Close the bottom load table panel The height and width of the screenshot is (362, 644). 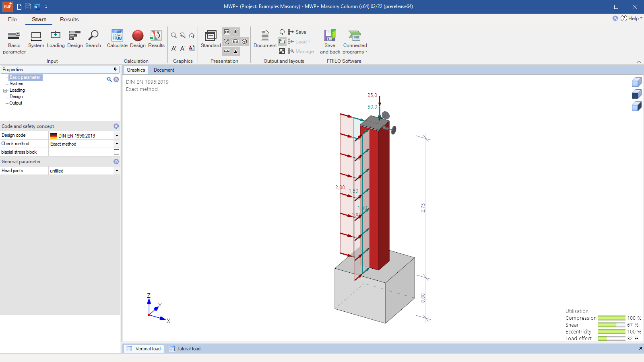pyautogui.click(x=640, y=348)
